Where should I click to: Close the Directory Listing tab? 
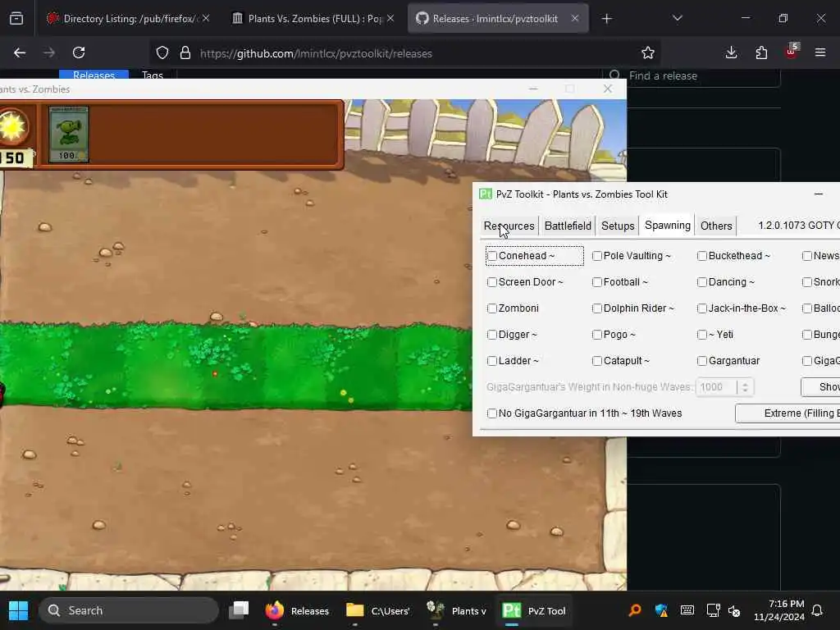tap(206, 18)
